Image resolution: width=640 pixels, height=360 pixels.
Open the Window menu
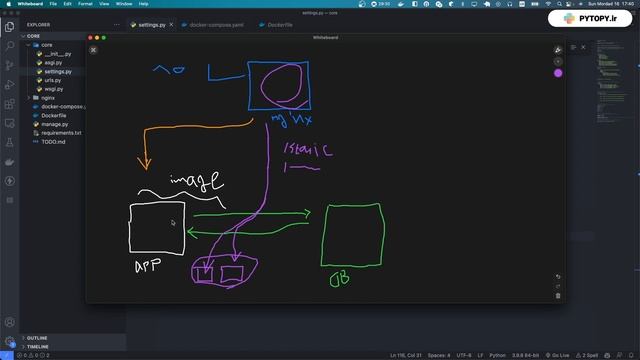124,4
